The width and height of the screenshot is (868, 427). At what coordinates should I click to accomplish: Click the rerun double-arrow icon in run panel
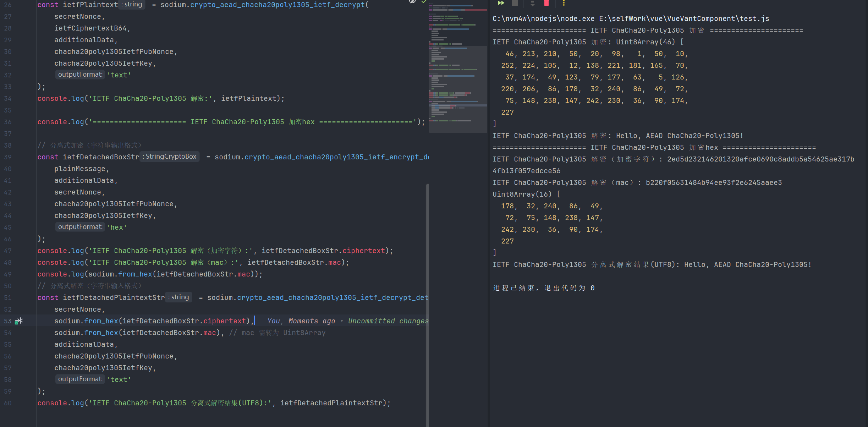click(501, 3)
